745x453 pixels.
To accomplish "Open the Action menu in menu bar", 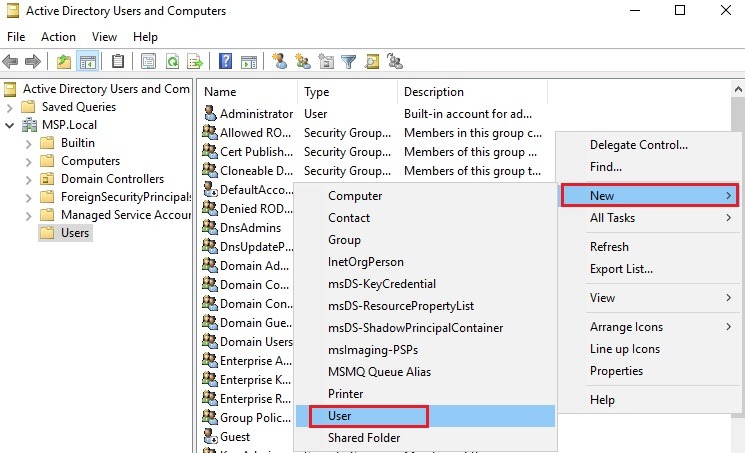I will [x=58, y=37].
